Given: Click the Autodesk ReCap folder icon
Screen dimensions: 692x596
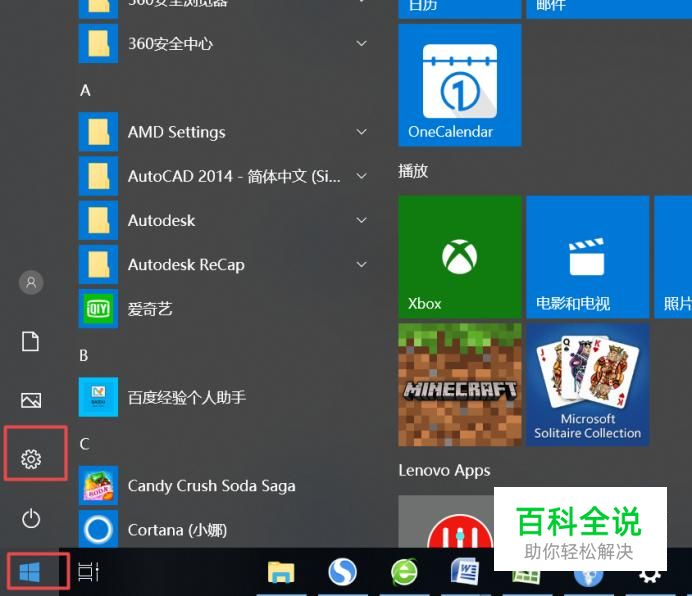Looking at the screenshot, I should (98, 264).
